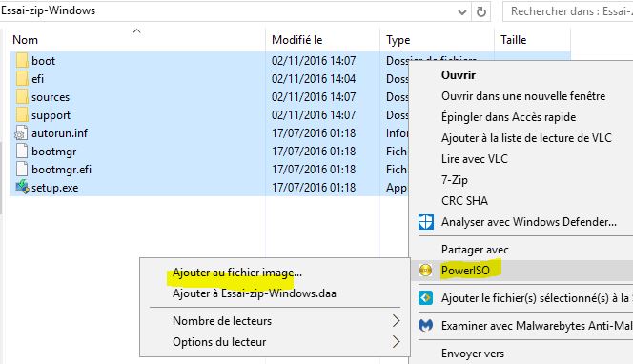Click the Windows Defender shield icon
Image resolution: width=633 pixels, height=364 pixels.
point(426,222)
